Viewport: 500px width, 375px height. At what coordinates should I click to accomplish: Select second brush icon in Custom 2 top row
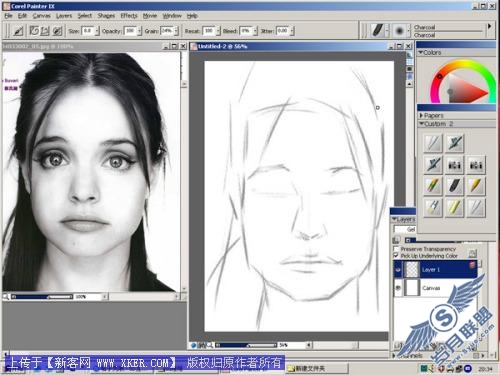[455, 143]
